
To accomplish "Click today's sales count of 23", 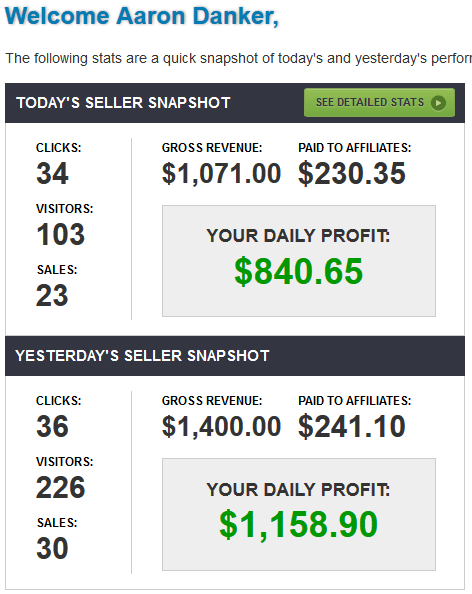I will point(52,295).
